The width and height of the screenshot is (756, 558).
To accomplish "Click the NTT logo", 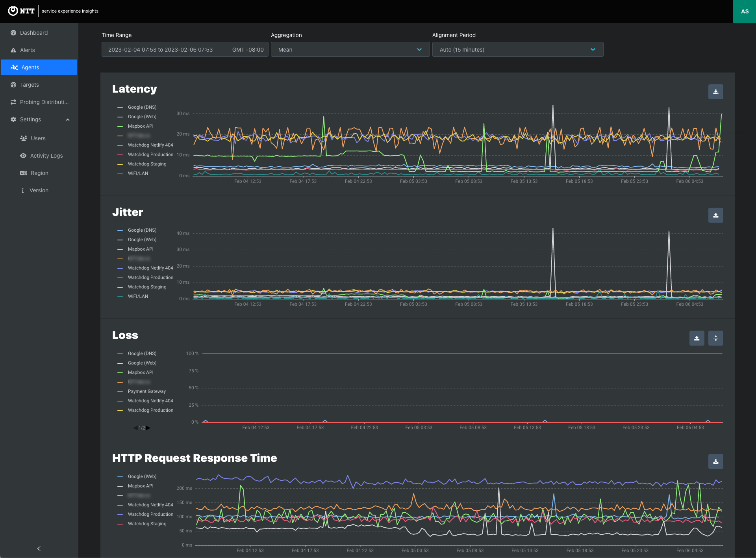I will 21,11.
